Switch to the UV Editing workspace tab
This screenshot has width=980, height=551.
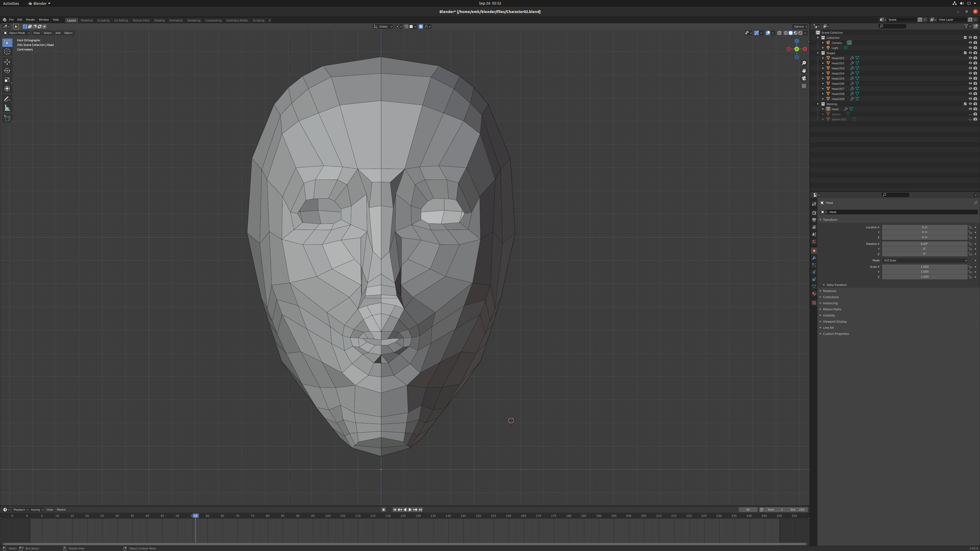pos(121,20)
